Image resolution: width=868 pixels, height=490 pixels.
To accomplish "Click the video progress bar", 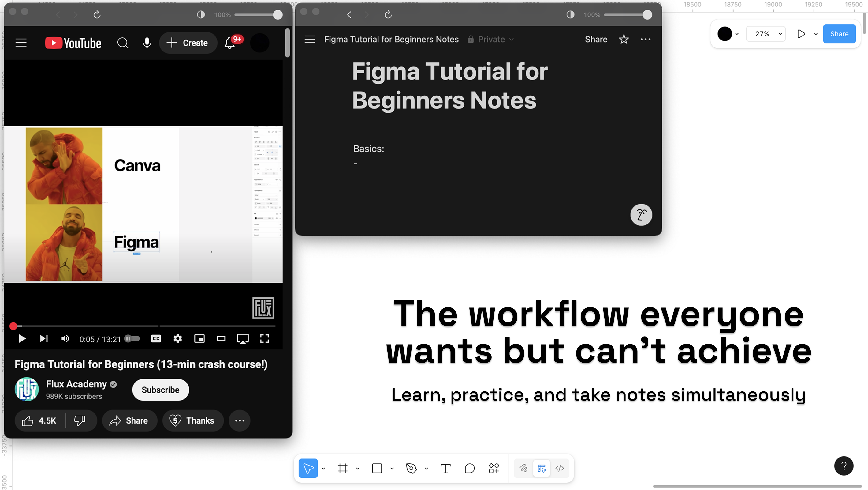I will tap(144, 326).
